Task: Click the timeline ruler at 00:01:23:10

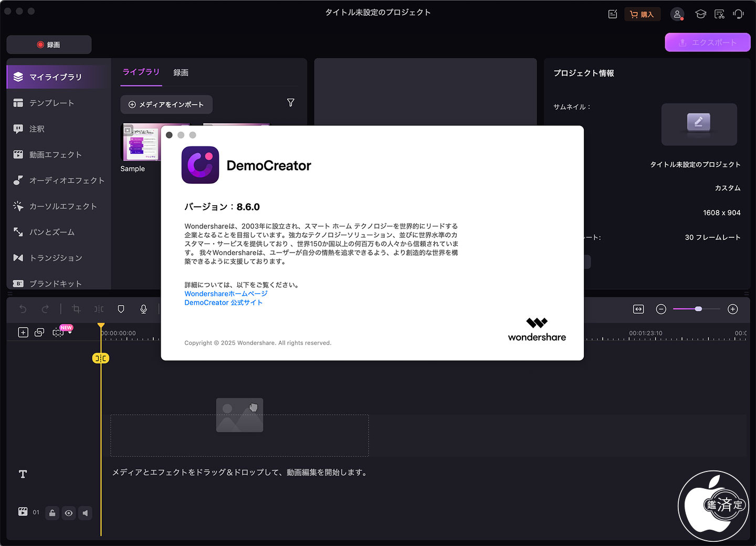Action: (x=646, y=333)
